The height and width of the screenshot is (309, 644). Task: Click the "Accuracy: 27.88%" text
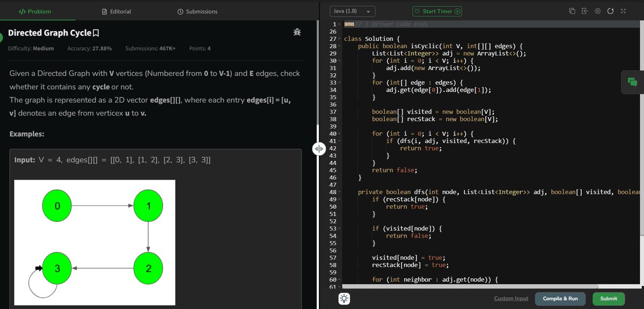point(90,48)
